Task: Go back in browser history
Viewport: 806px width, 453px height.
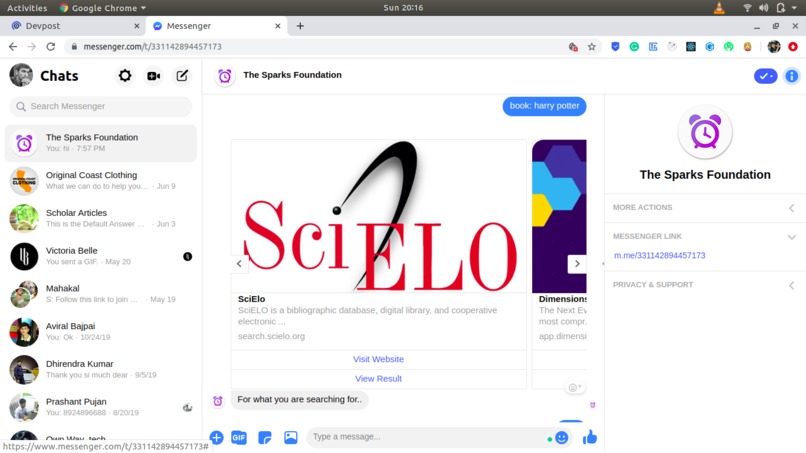Action: (x=13, y=47)
